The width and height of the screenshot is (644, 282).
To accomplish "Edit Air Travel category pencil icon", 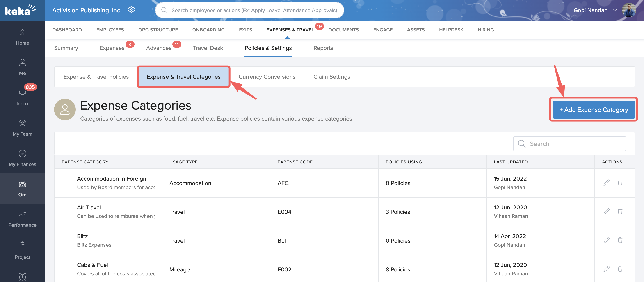I will [606, 212].
